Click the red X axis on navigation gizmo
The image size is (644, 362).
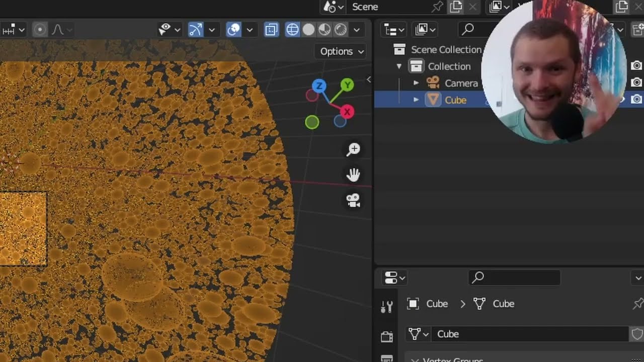[x=347, y=111]
